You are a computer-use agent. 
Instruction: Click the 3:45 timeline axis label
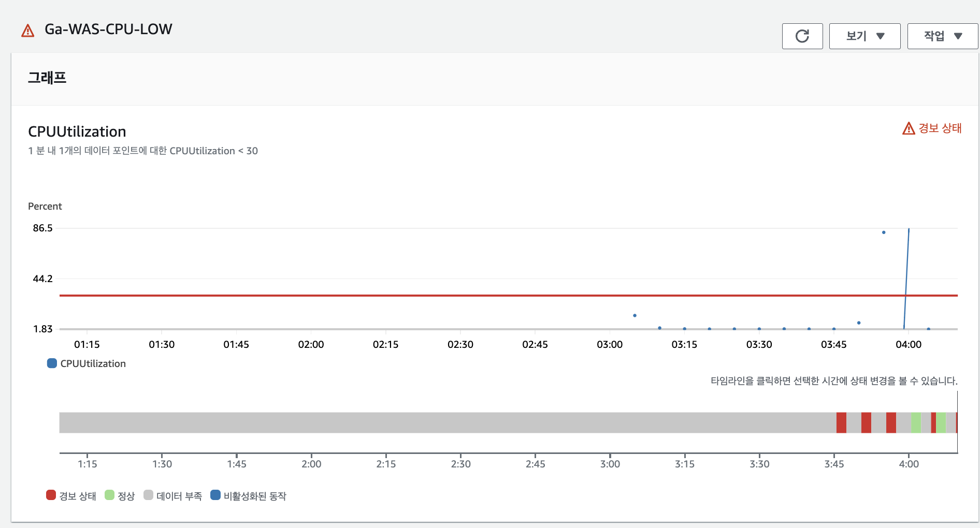[834, 464]
